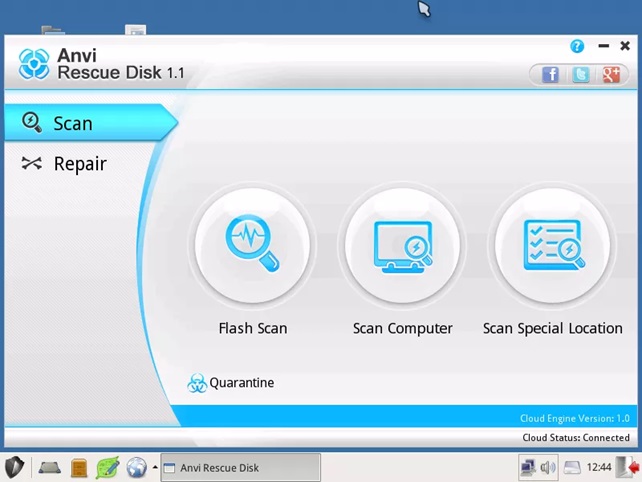Click Cloud Engine Version: 1.0 text

point(574,419)
